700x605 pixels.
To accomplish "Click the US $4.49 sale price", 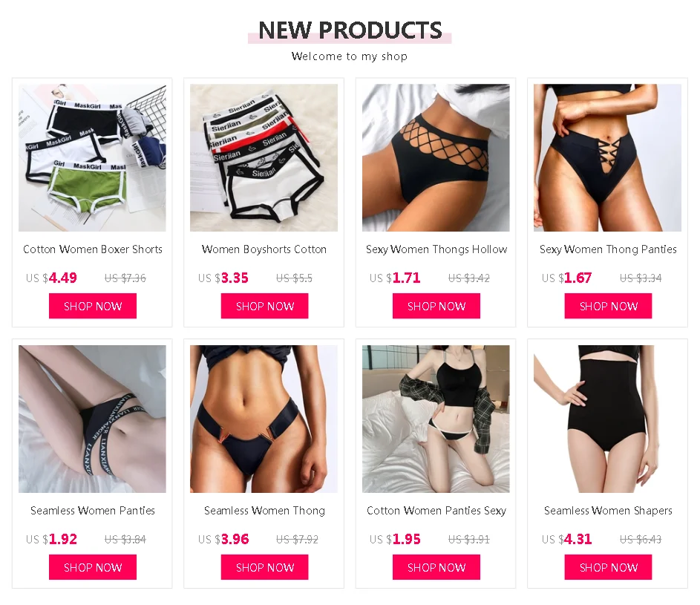I will click(51, 278).
